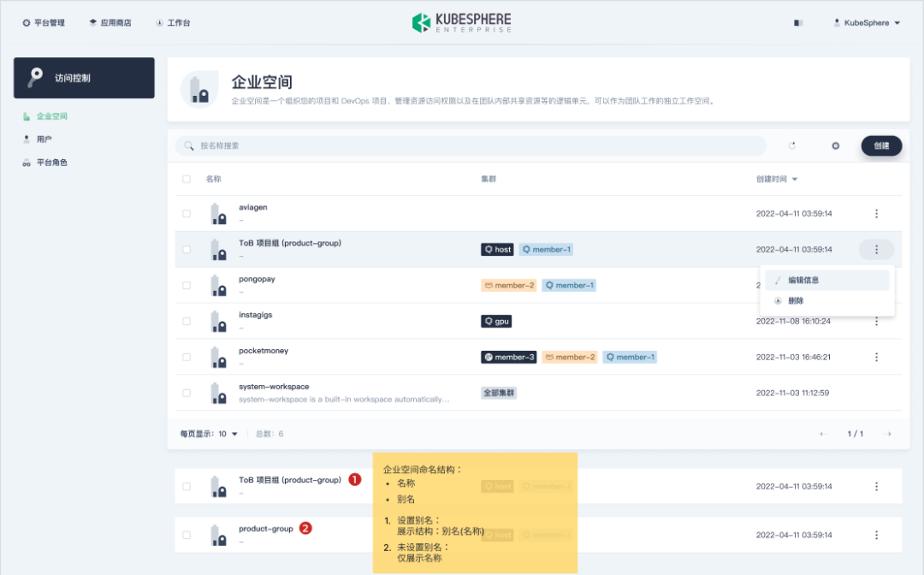
Task: Click member-2 tag in pocketmoney row
Action: click(x=569, y=358)
